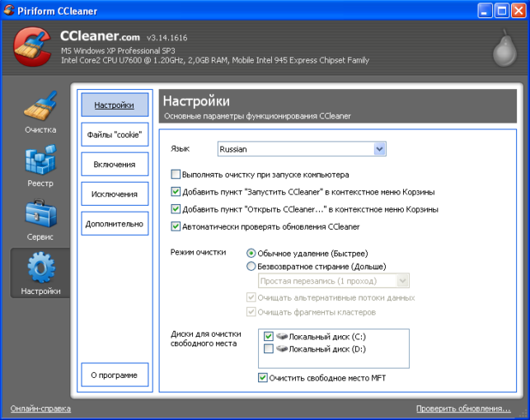Open the Файлы "cookie" tab
The image size is (530, 420).
[x=115, y=135]
